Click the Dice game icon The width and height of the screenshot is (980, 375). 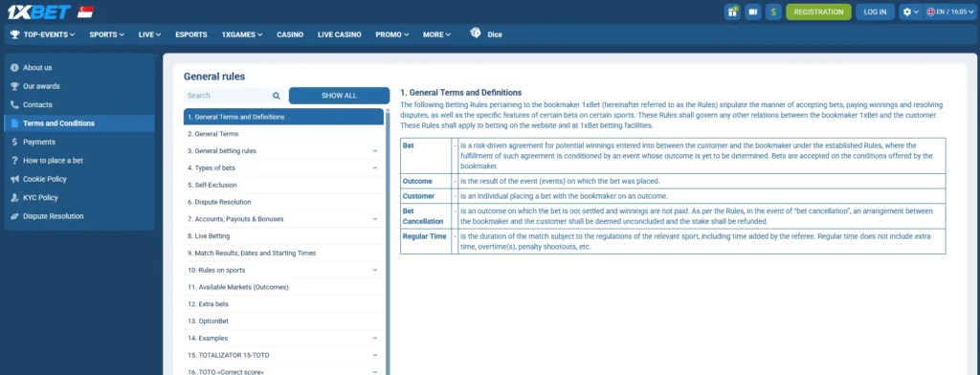[x=476, y=33]
